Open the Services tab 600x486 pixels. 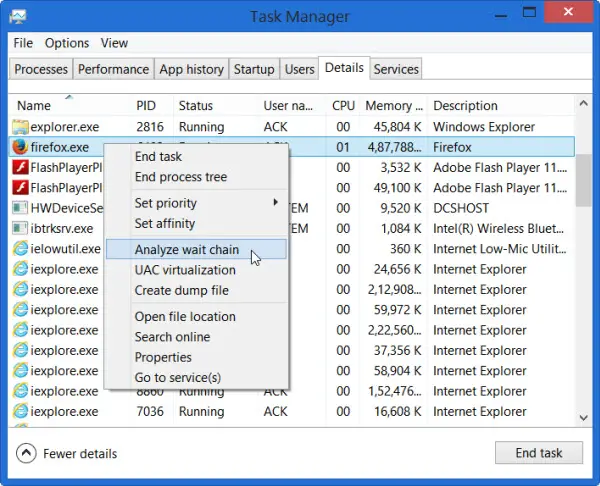tap(396, 69)
